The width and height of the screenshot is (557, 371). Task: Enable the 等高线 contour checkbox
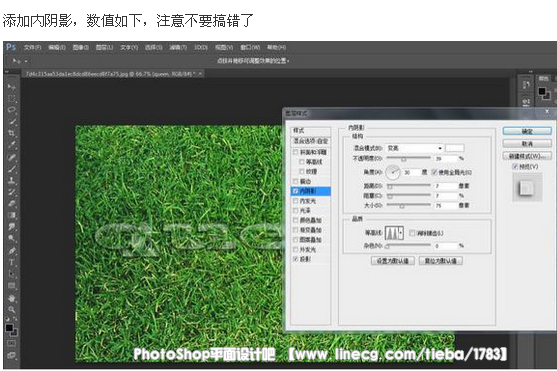(301, 162)
